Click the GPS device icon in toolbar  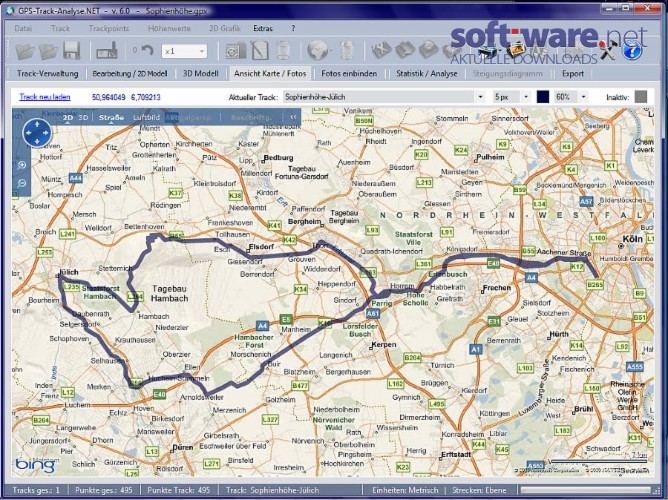click(107, 51)
